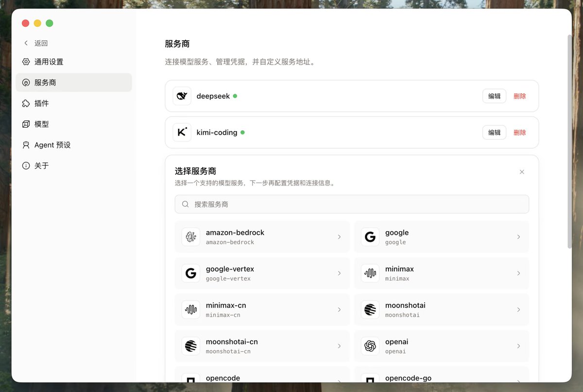The image size is (583, 392).
Task: Expand google row chevron
Action: tap(518, 237)
